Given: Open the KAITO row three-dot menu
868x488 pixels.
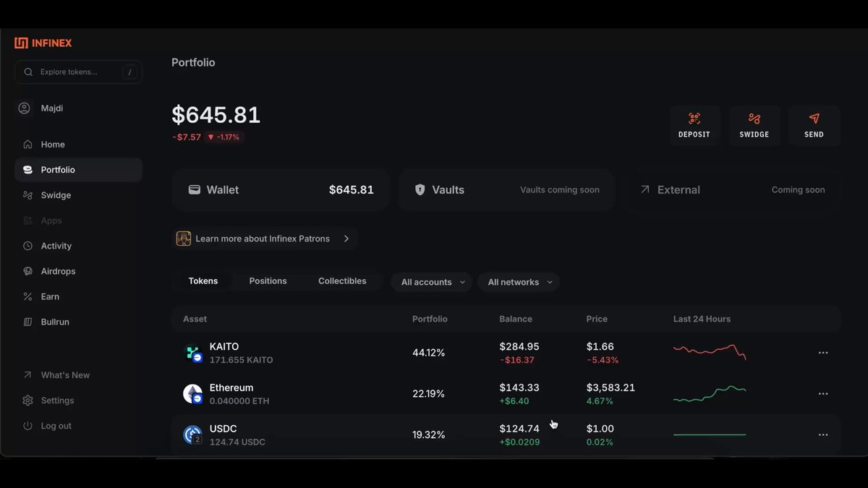Looking at the screenshot, I should 823,353.
